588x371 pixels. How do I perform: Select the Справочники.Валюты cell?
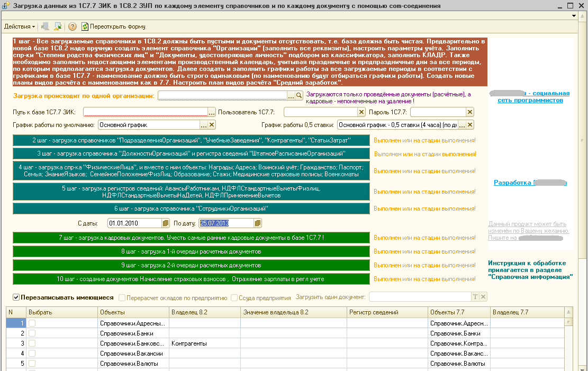click(x=133, y=364)
